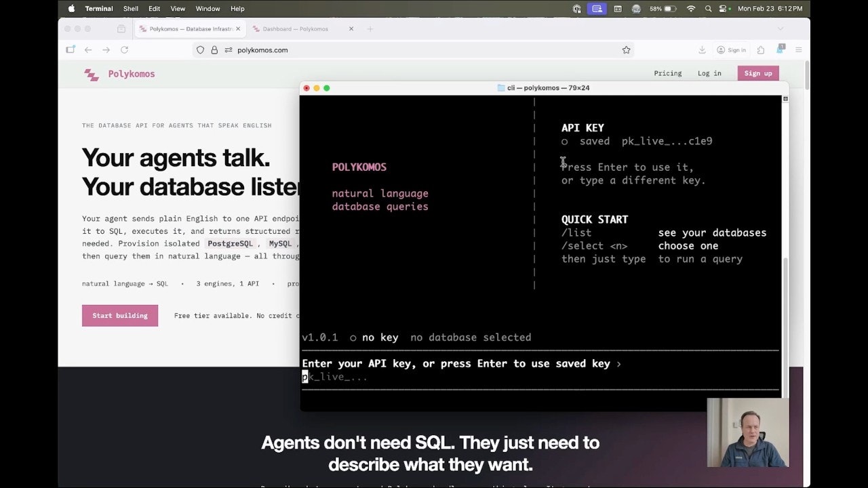
Task: Open the Shell menu
Action: 131,9
